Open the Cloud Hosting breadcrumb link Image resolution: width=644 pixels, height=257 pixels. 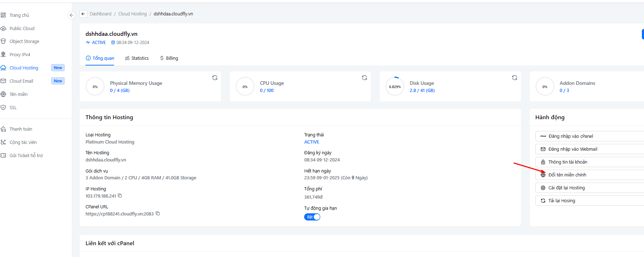[x=133, y=14]
